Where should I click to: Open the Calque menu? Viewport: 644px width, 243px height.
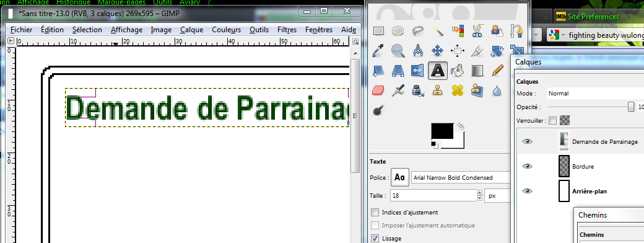pos(191,30)
